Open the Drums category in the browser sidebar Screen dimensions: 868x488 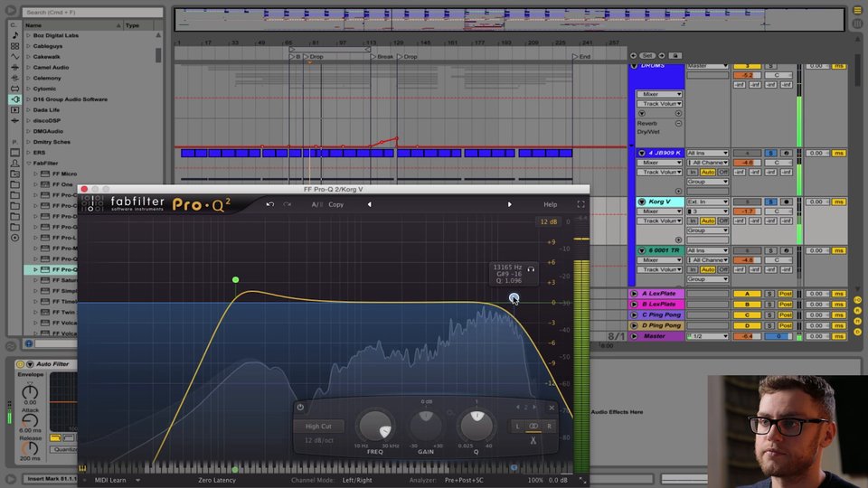coord(15,46)
